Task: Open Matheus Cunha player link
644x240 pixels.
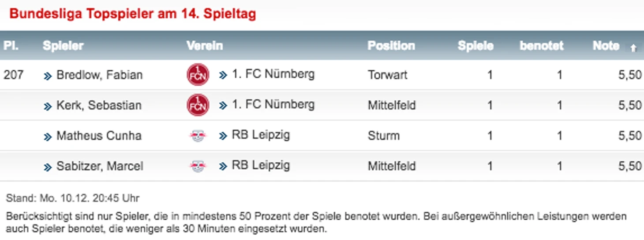Action: [99, 136]
